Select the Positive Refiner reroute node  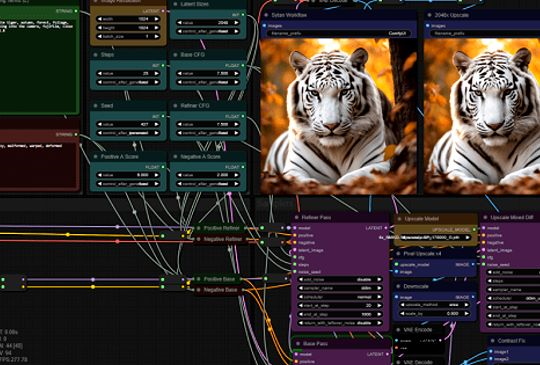[219, 228]
